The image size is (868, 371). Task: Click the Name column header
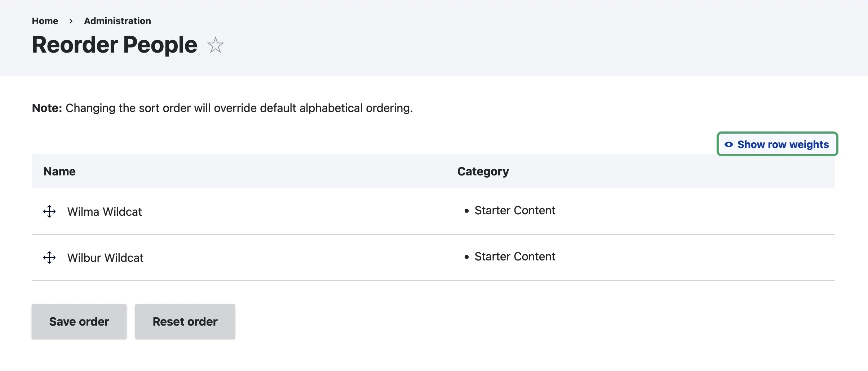pyautogui.click(x=59, y=171)
